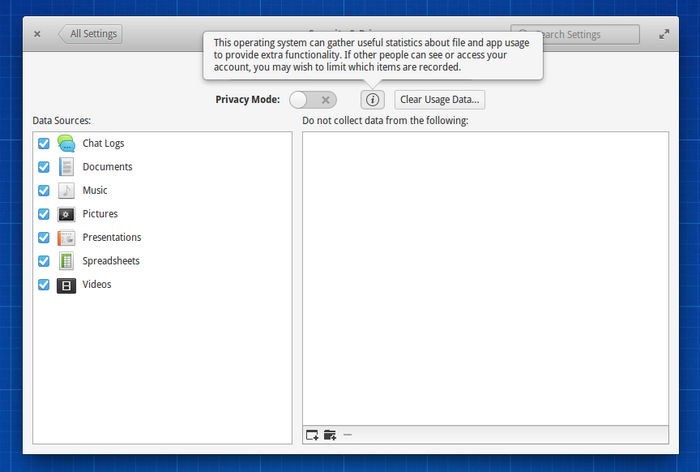Click the Music note icon

pos(67,190)
